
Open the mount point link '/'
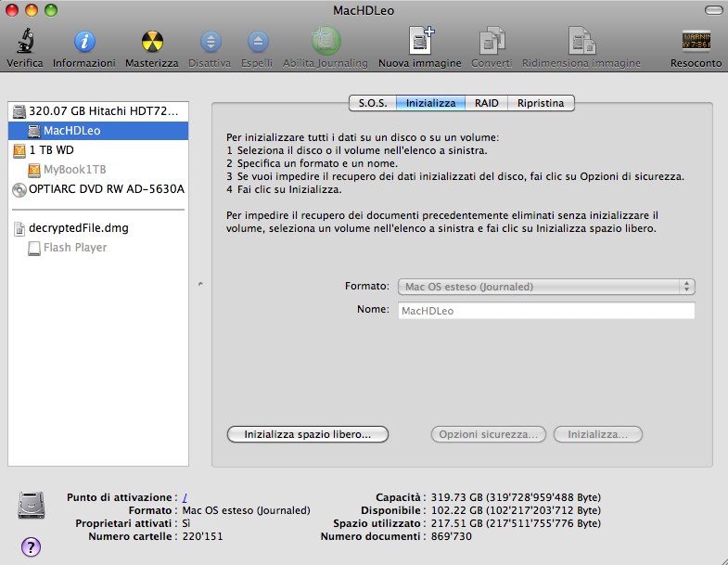point(185,497)
